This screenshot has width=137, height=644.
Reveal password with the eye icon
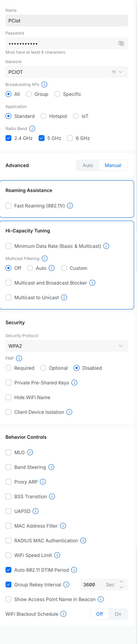coord(121,44)
